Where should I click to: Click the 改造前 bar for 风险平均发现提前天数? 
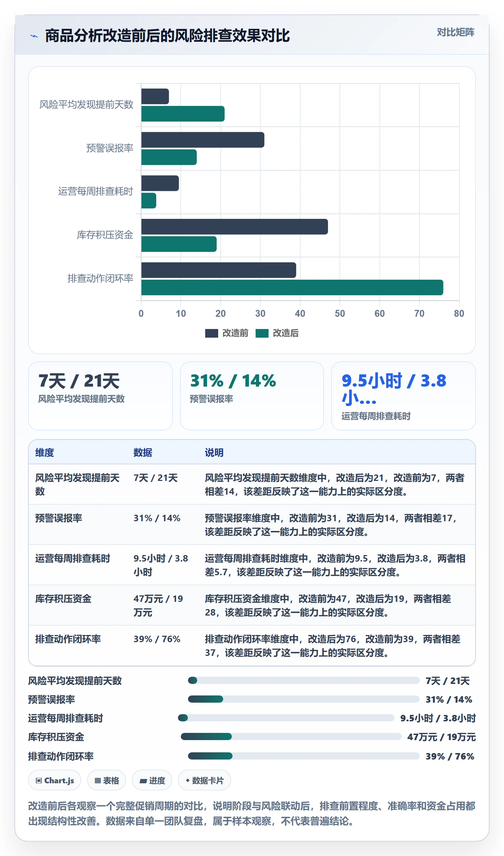pyautogui.click(x=155, y=96)
